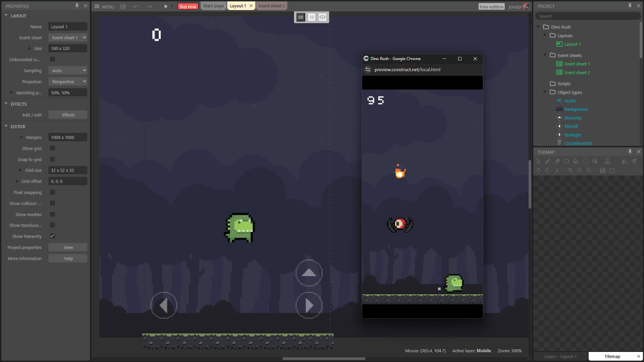The image size is (644, 362).
Task: Click the Preview play button in toolbar
Action: coord(166,6)
